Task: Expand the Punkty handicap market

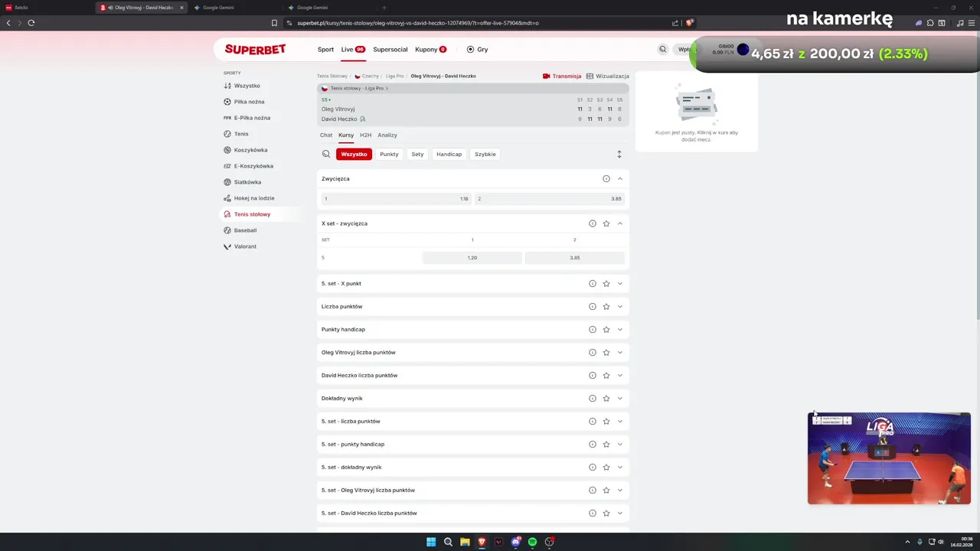Action: (620, 330)
